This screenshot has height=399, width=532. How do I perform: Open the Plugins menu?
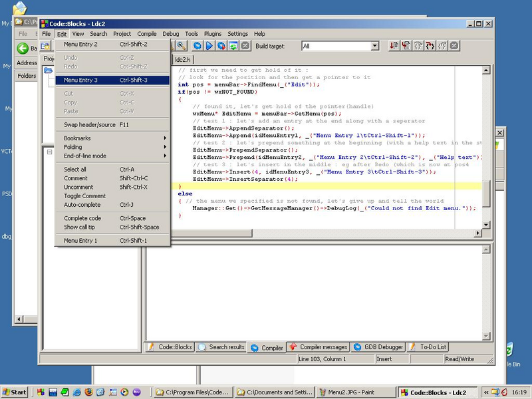(213, 34)
